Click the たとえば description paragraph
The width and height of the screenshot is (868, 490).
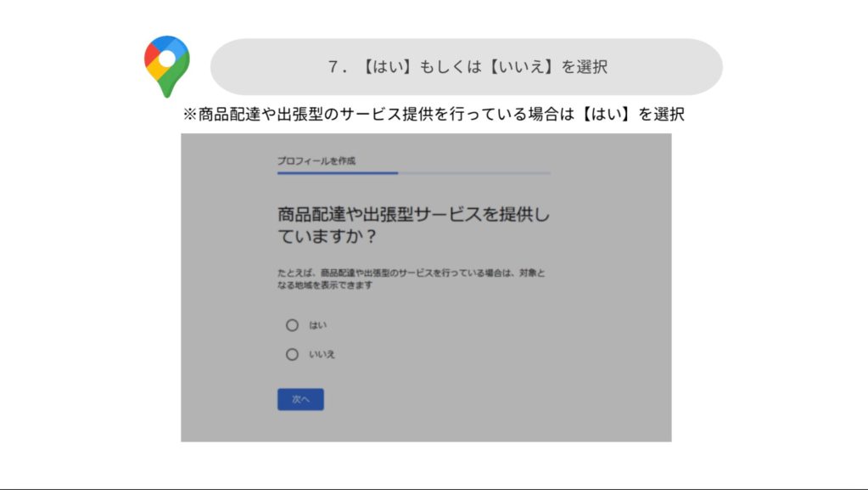tap(411, 279)
